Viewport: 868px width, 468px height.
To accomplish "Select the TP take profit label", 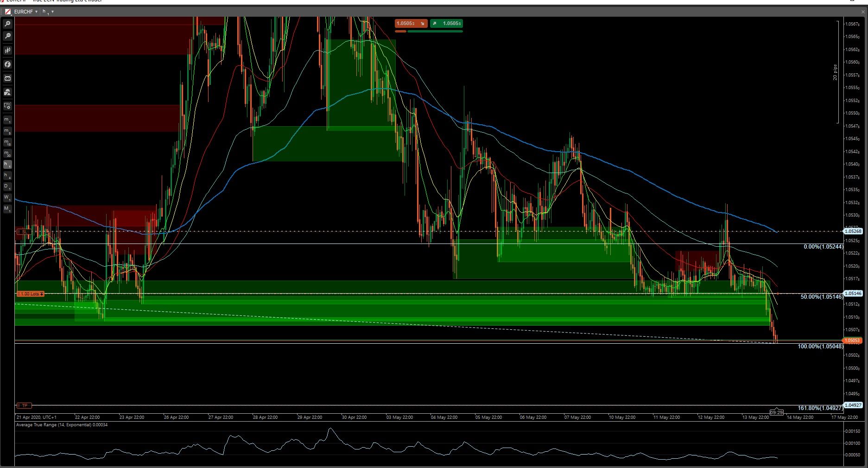I will click(23, 405).
